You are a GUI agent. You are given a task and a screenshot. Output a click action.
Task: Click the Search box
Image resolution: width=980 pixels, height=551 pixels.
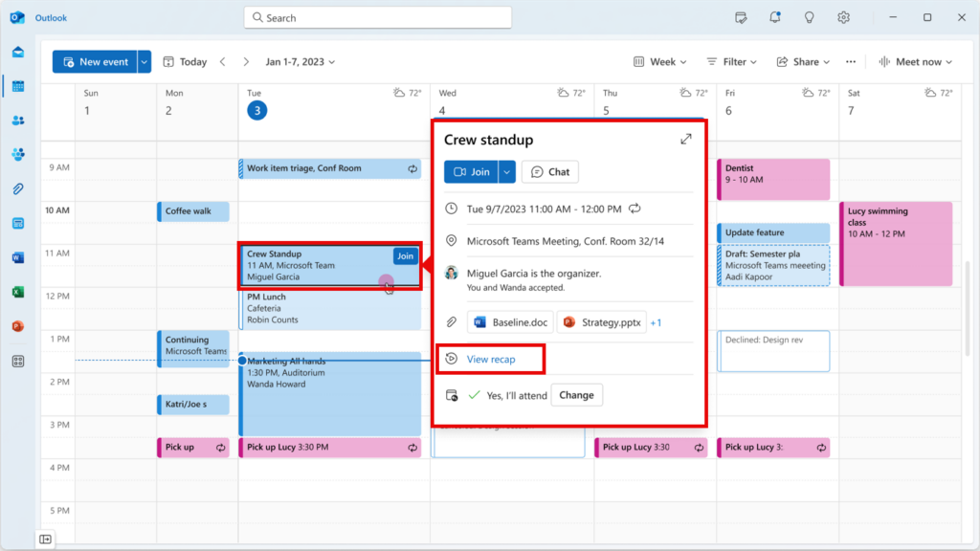tap(377, 17)
